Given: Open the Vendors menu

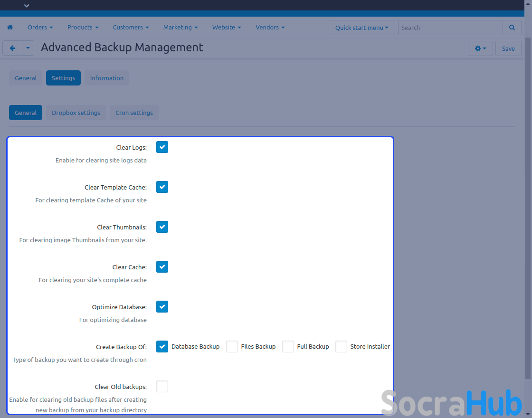Looking at the screenshot, I should point(270,28).
